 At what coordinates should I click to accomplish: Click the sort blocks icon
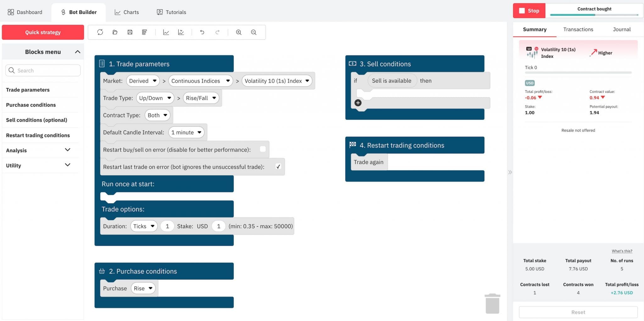point(145,32)
